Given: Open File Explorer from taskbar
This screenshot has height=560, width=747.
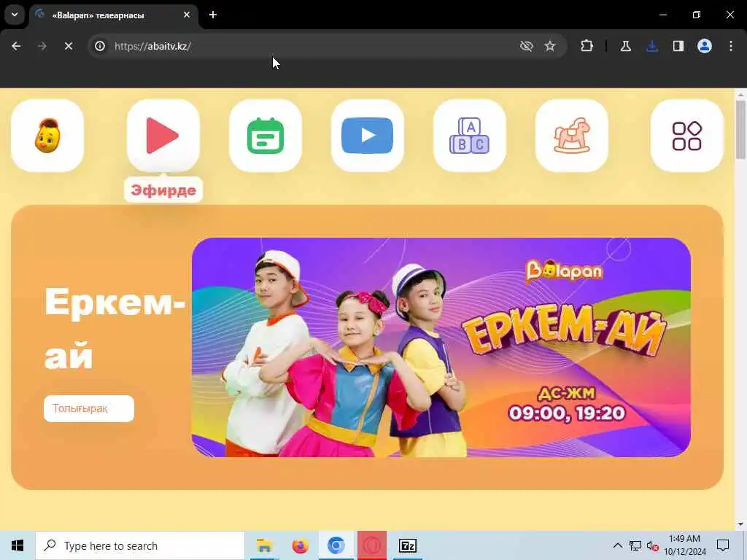Looking at the screenshot, I should (x=264, y=545).
